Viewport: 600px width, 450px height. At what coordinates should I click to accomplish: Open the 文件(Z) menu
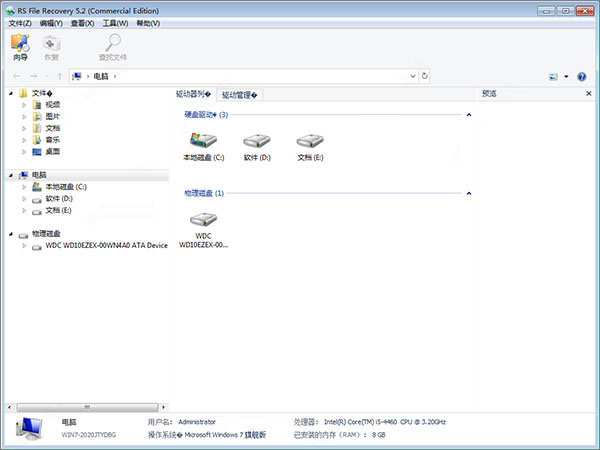tap(20, 23)
